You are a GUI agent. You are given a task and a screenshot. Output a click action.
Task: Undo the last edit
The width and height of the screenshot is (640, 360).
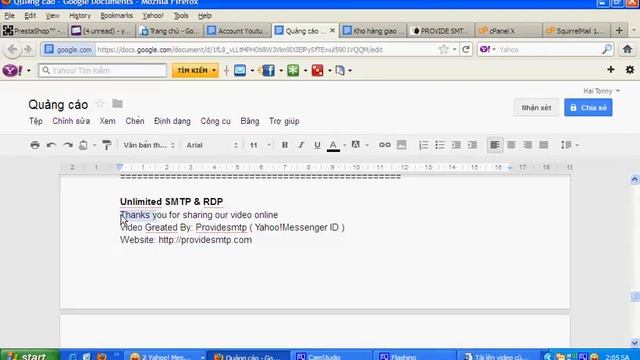click(51, 145)
